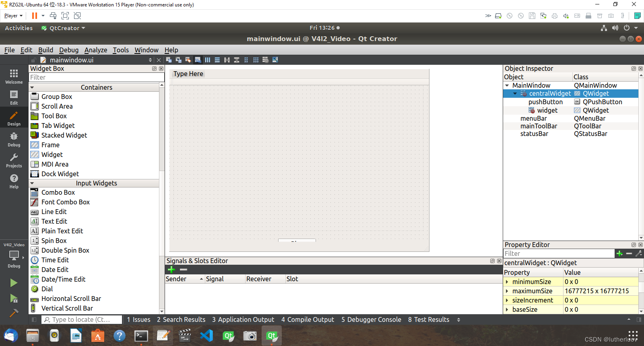Screen dimensions: 644x346
Task: Open the mainwindow.ui open-documents dropdown
Action: click(x=150, y=60)
